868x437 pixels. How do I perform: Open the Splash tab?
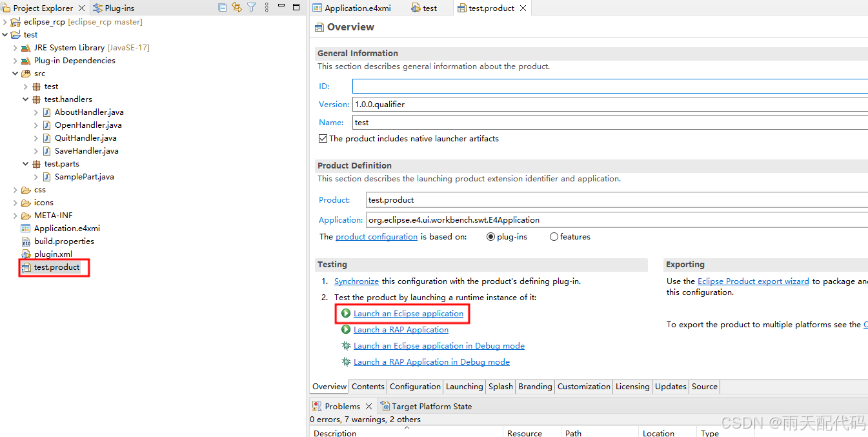pos(500,386)
